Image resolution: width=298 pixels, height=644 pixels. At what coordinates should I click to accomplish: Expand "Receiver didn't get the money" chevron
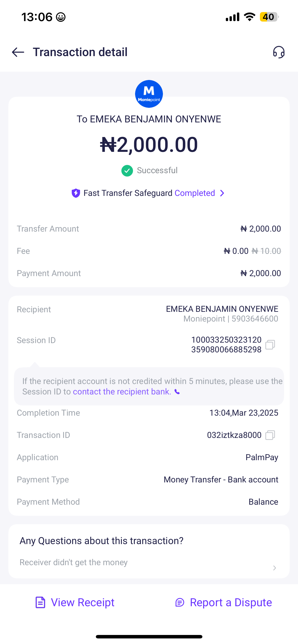[275, 568]
